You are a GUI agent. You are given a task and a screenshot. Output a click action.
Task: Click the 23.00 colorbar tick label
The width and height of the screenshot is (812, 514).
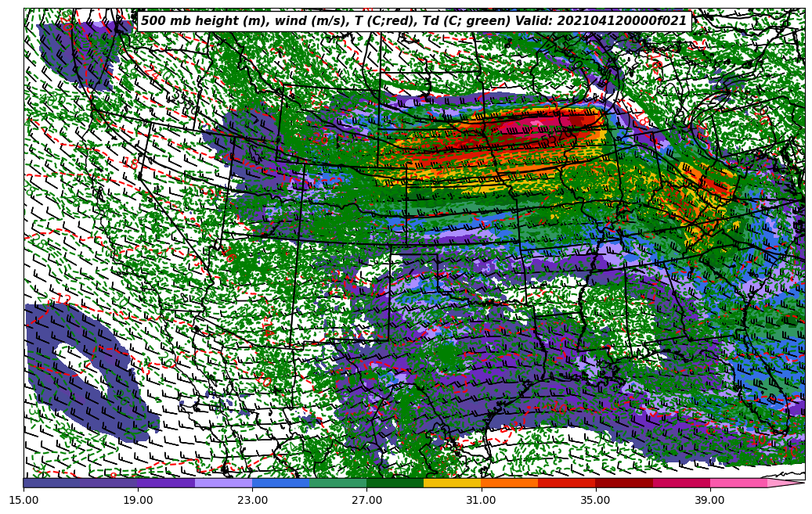252,500
